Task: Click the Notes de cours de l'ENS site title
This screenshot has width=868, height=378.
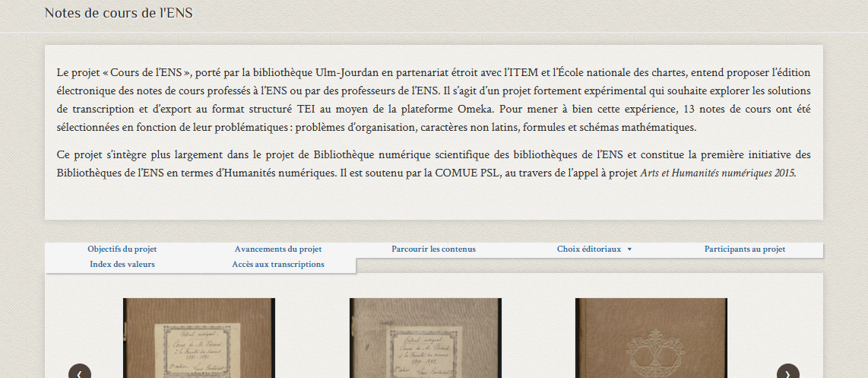Action: [x=119, y=13]
